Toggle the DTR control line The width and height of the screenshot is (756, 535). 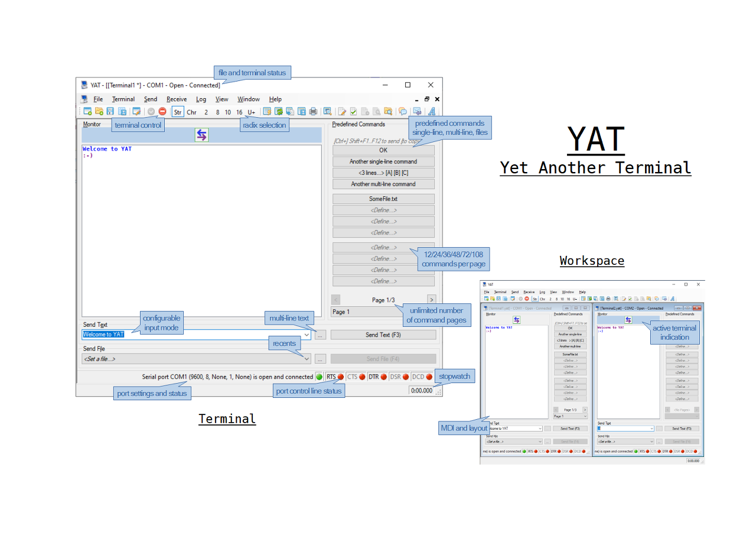377,377
